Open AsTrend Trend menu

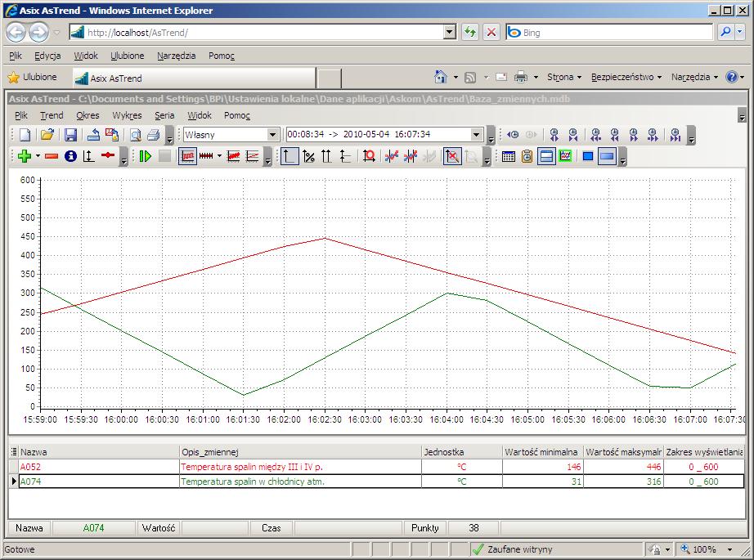(52, 115)
